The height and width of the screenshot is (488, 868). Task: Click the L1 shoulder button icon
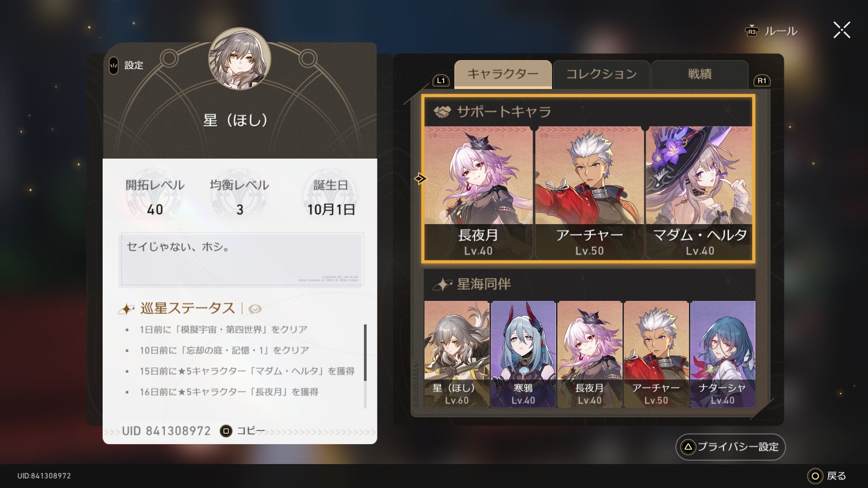[441, 81]
